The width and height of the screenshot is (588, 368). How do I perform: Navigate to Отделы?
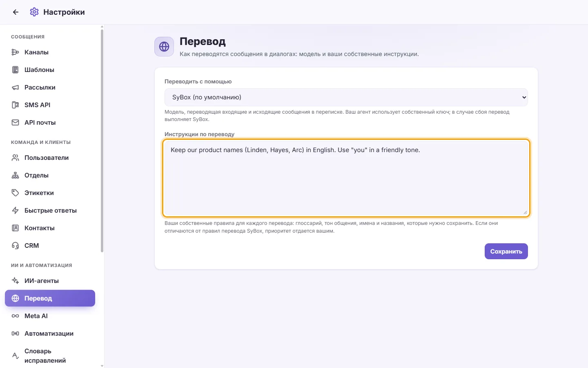[50, 175]
